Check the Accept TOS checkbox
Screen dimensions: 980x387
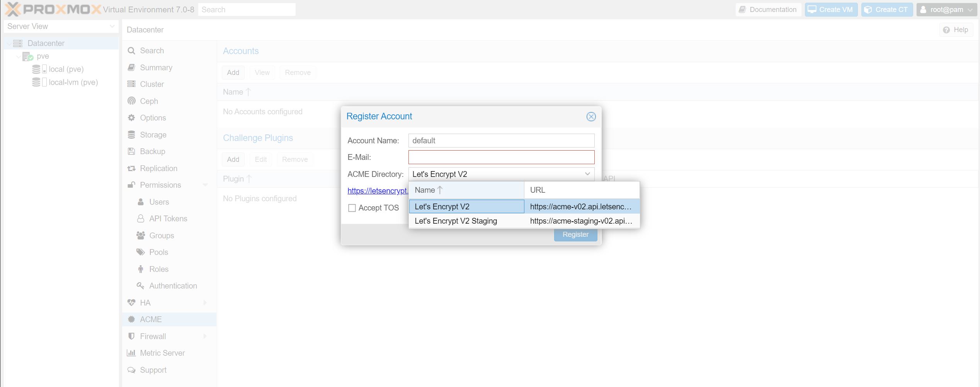coord(352,208)
